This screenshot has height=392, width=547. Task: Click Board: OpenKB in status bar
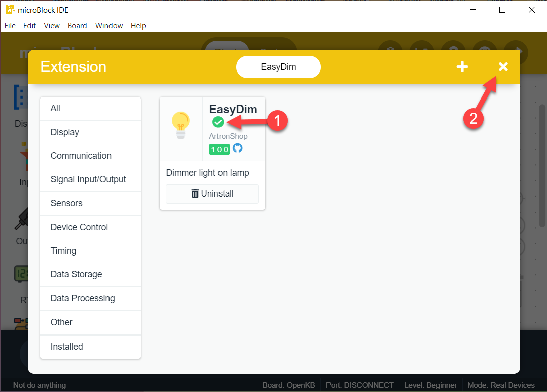[x=289, y=385]
